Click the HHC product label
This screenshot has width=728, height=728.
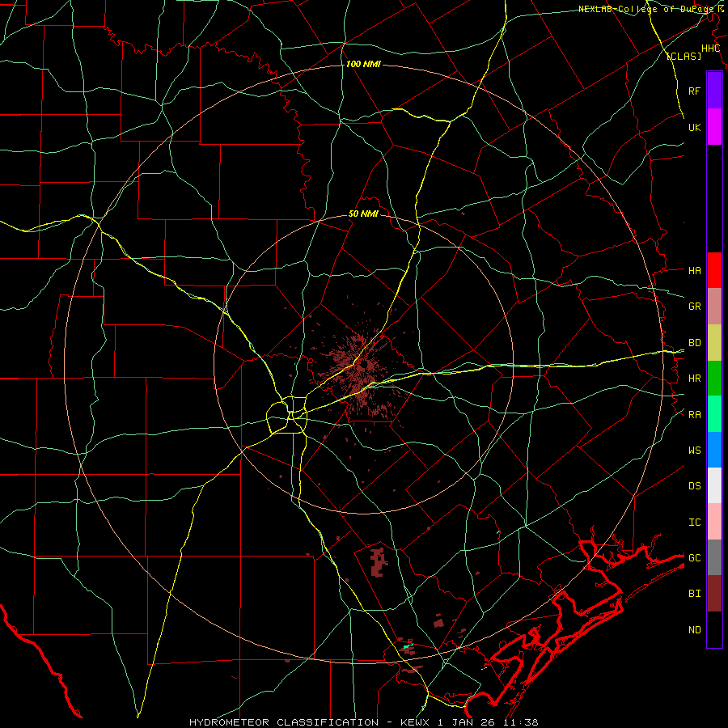click(711, 49)
